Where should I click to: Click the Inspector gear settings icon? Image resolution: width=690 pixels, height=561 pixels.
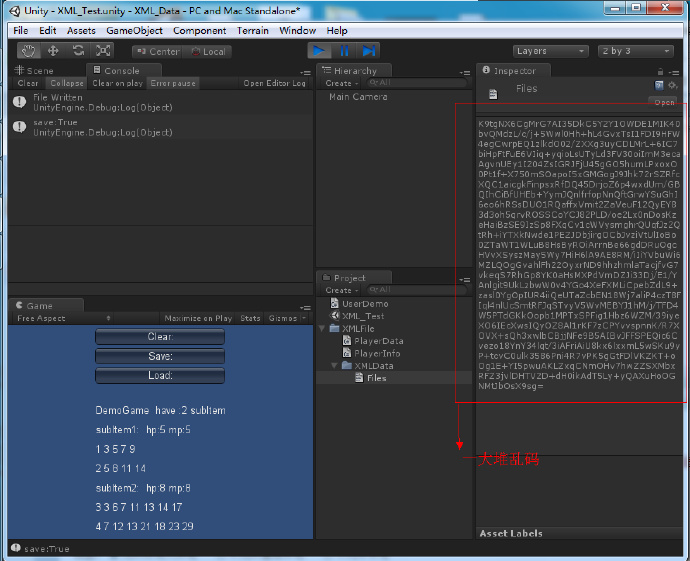pyautogui.click(x=672, y=85)
